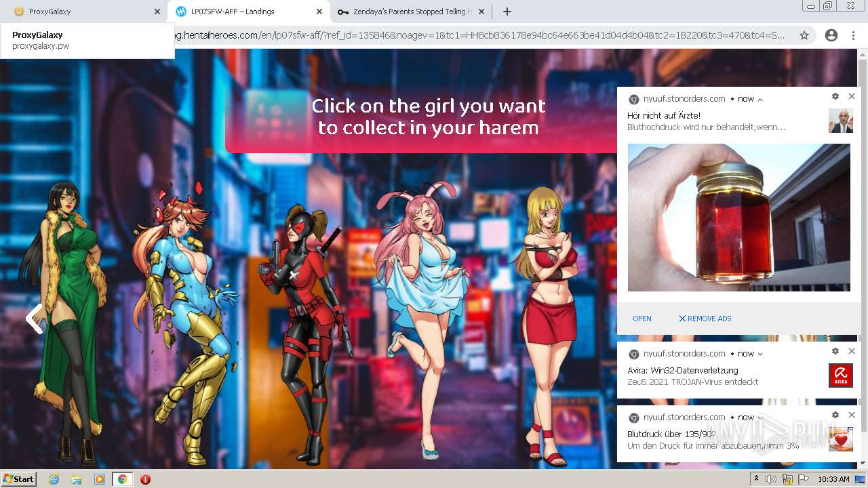
Task: Open the Windows Start menu
Action: pos(19,479)
